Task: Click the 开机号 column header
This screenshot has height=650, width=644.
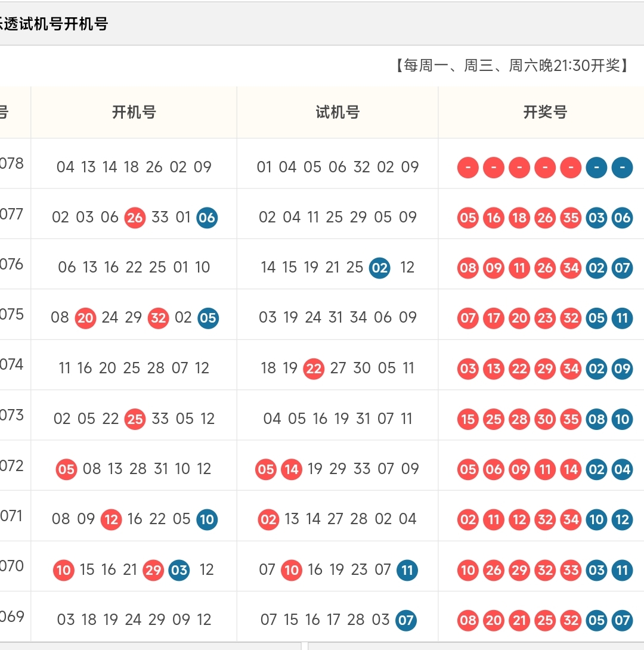Action: (x=134, y=112)
